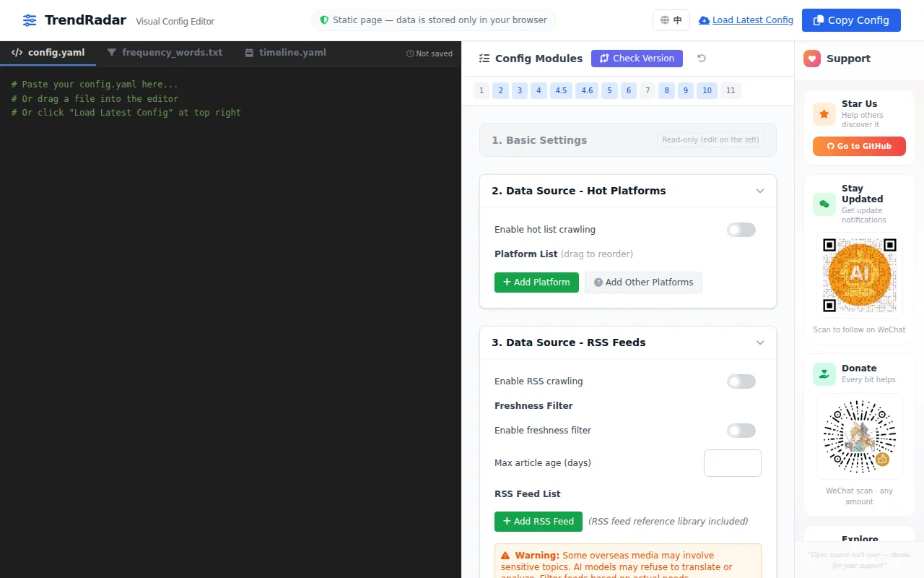Click the Add RSS Feed button
Screen dimensions: 924x578
539,522
